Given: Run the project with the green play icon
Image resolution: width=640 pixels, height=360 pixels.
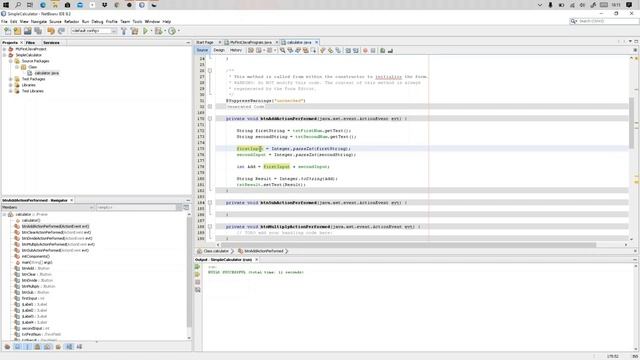Looking at the screenshot, I should (x=145, y=31).
